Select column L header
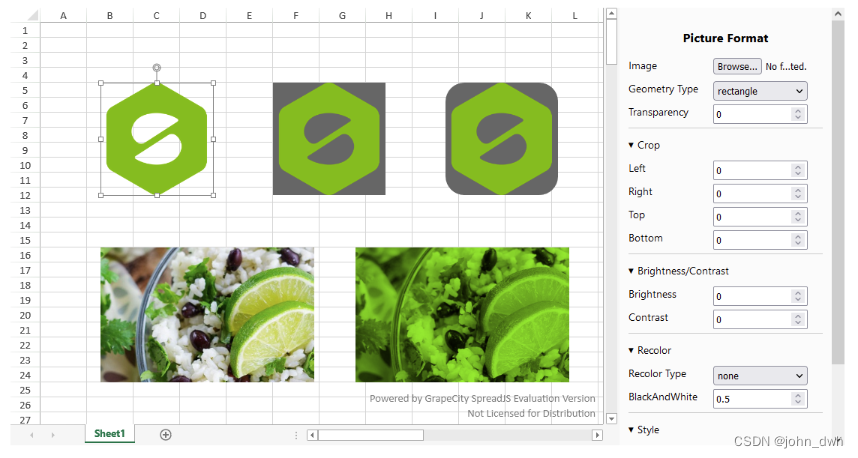Viewport: 858px width, 458px height. pos(575,15)
